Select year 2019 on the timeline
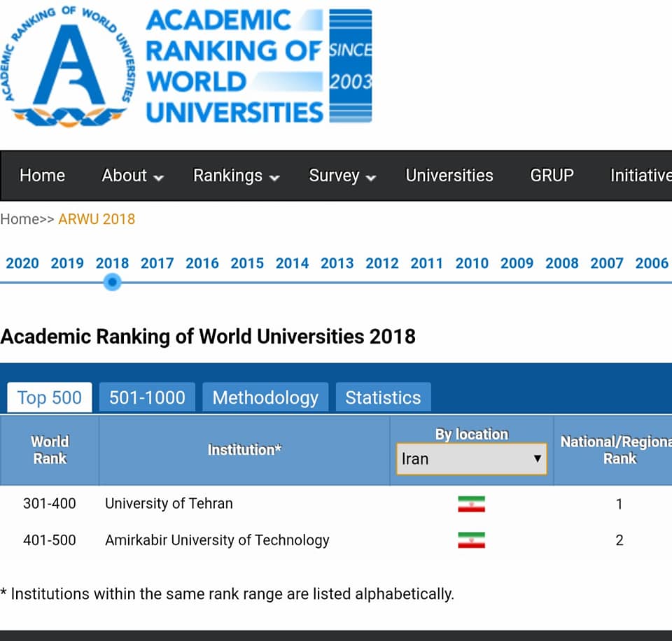Image resolution: width=672 pixels, height=641 pixels. (67, 262)
